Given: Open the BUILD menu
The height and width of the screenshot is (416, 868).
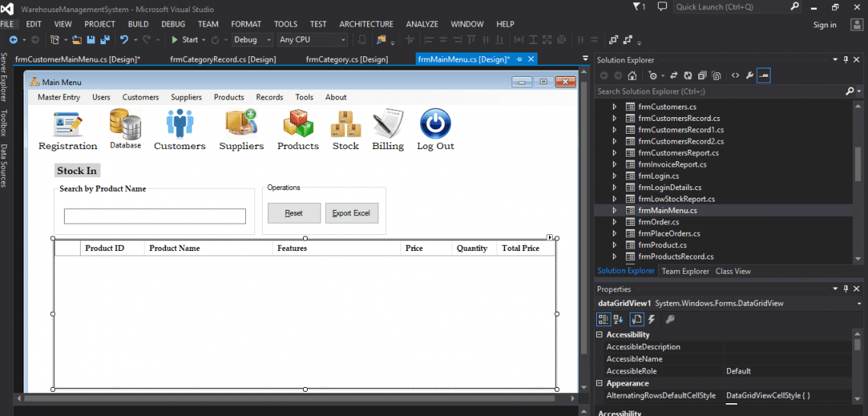Looking at the screenshot, I should (x=138, y=24).
